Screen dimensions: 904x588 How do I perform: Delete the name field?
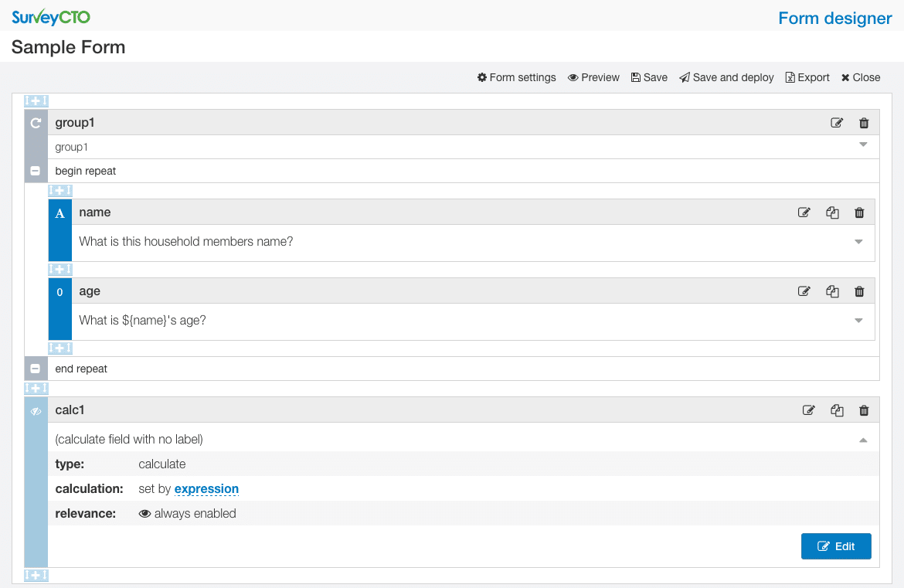pyautogui.click(x=859, y=212)
